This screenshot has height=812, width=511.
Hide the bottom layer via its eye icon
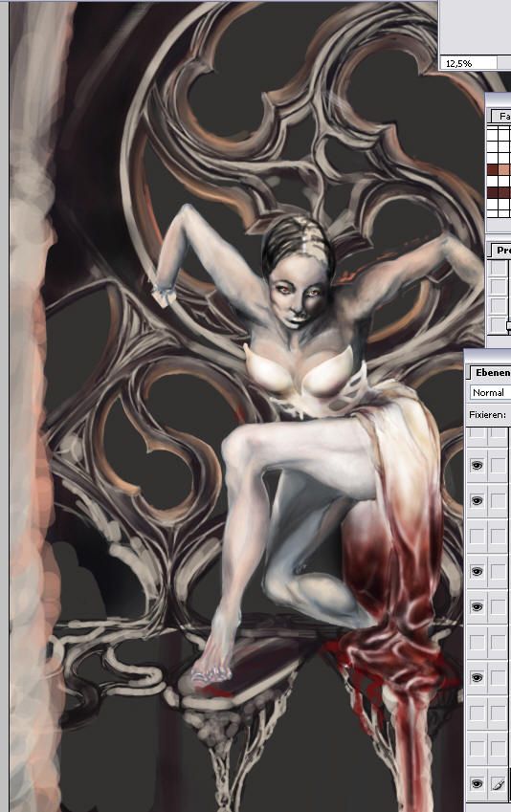tap(477, 784)
